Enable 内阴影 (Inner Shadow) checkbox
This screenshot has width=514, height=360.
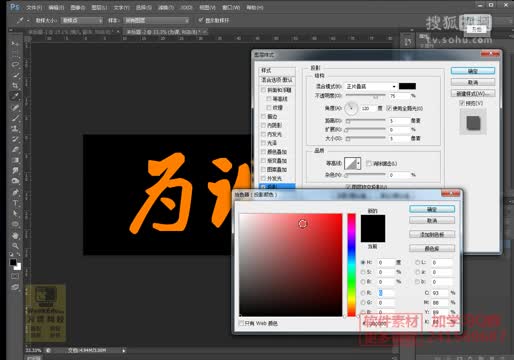(x=264, y=125)
